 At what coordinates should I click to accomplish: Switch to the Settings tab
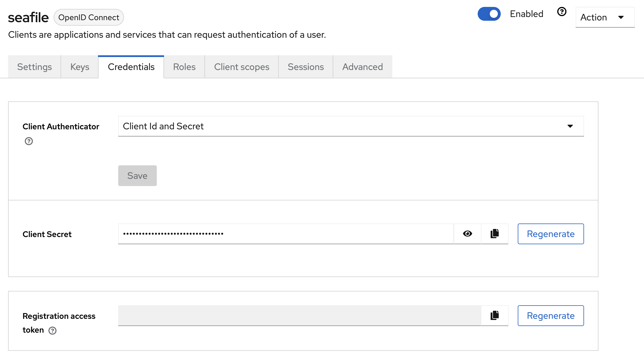tap(34, 67)
